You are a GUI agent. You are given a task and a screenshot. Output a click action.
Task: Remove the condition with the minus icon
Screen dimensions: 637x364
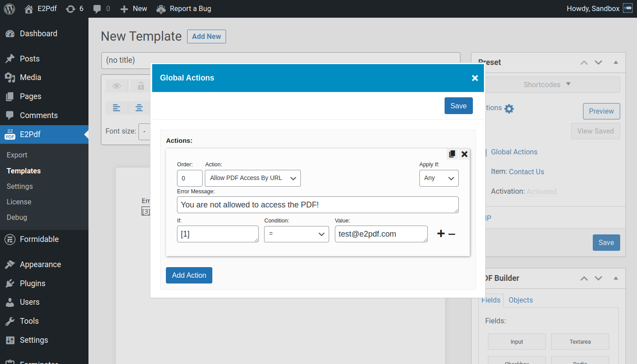click(452, 234)
